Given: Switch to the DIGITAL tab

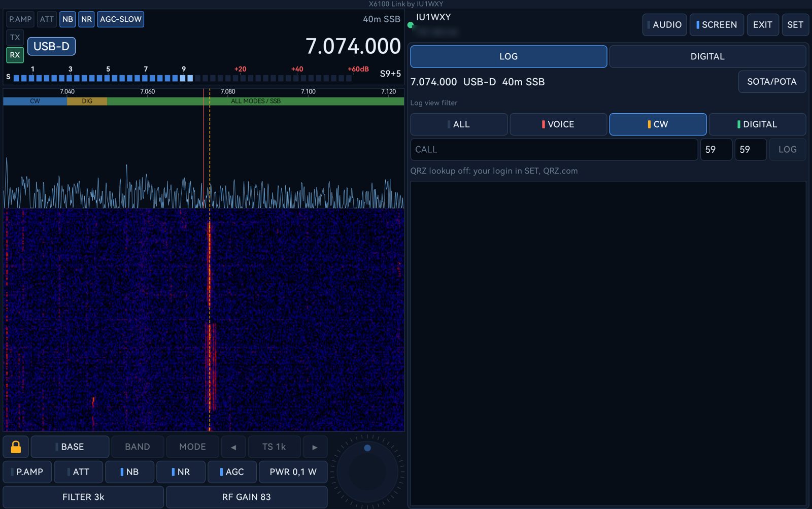Looking at the screenshot, I should click(x=707, y=56).
